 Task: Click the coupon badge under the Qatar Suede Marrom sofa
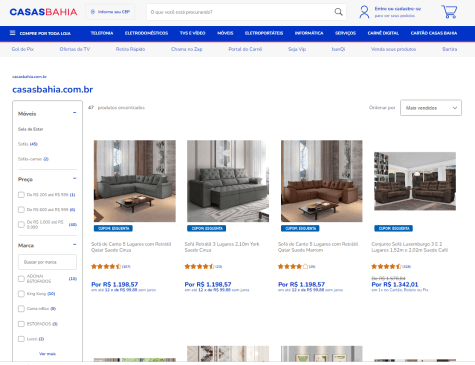click(300, 228)
